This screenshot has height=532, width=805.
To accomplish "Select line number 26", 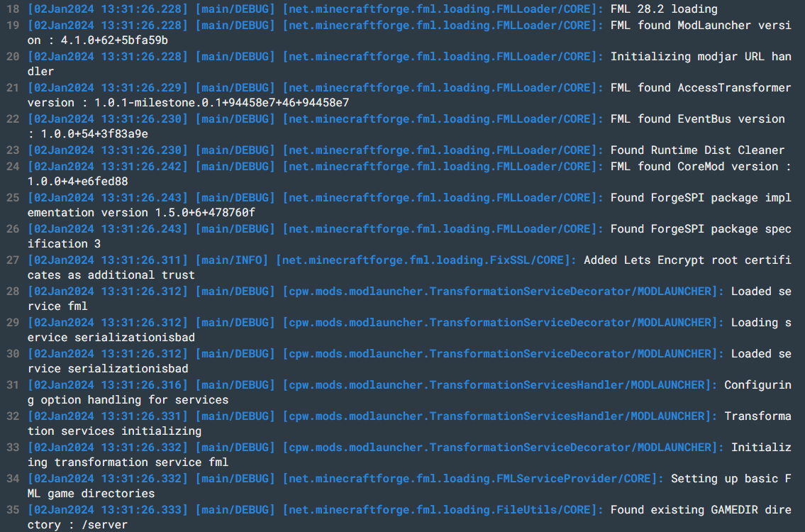I will click(13, 229).
